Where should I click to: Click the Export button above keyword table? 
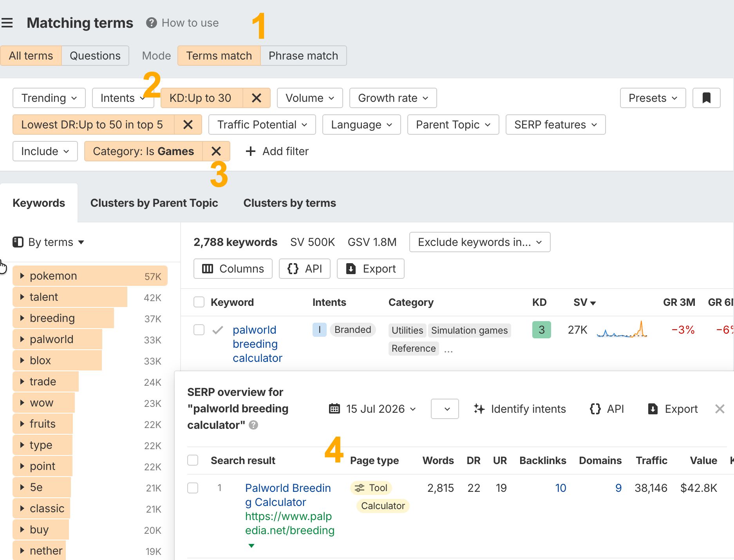[371, 269]
